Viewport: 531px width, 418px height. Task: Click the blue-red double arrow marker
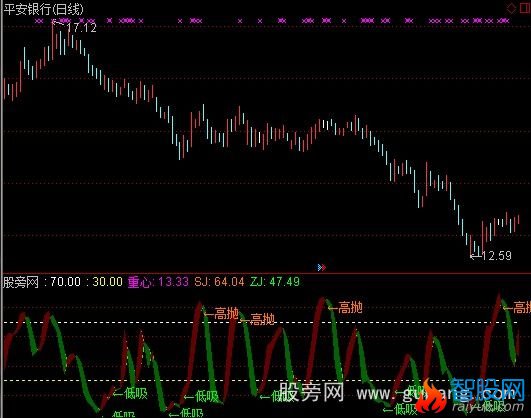(322, 268)
